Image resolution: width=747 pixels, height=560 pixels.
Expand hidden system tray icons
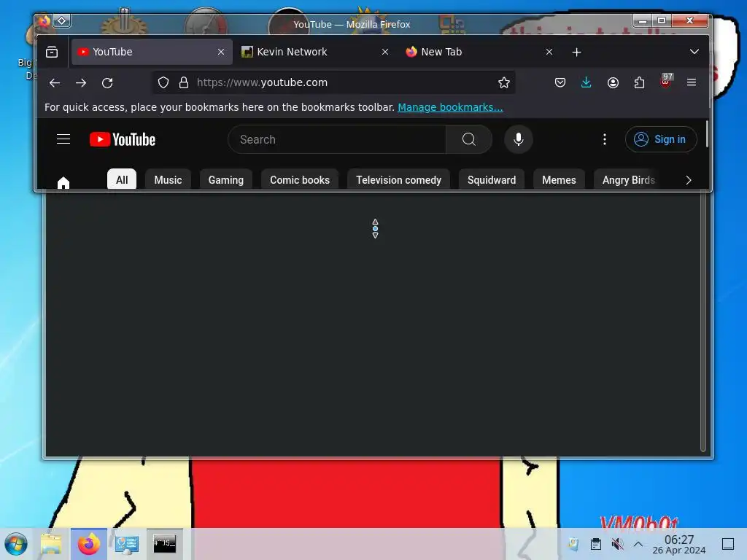638,544
